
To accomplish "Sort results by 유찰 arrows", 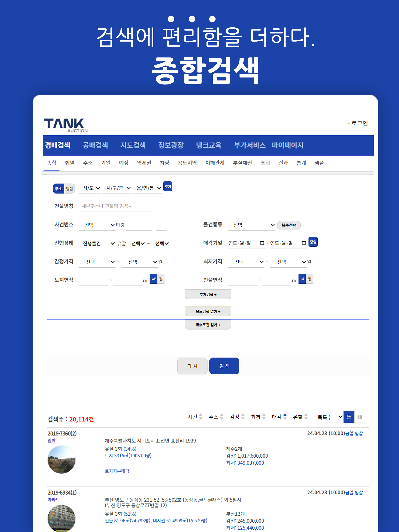I will [x=306, y=417].
